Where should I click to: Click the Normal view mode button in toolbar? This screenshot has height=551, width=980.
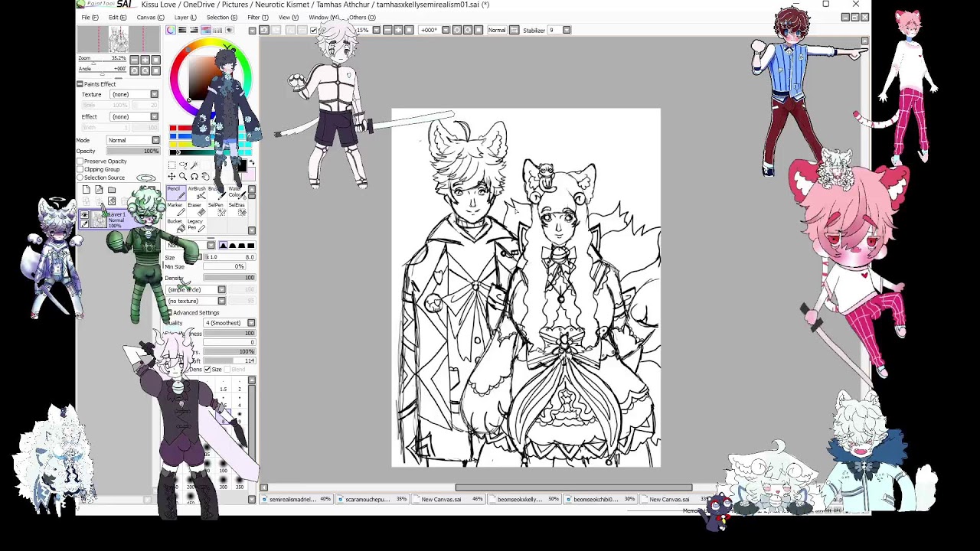tap(497, 30)
